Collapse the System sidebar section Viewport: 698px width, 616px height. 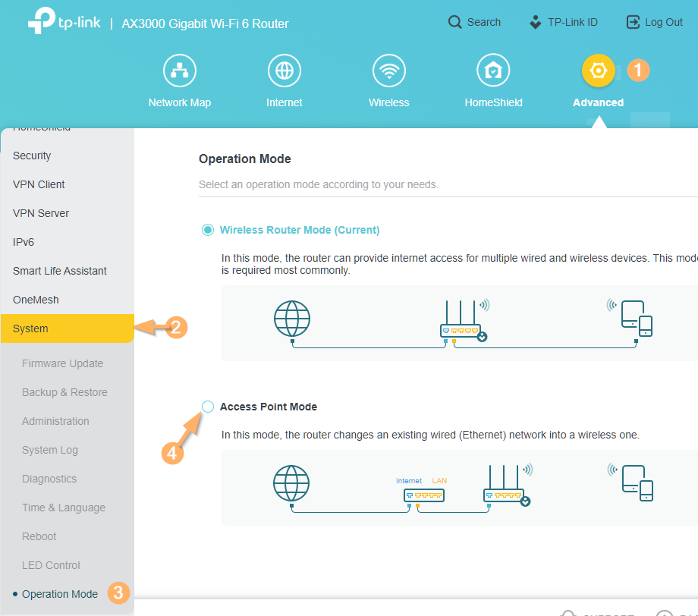click(x=68, y=328)
